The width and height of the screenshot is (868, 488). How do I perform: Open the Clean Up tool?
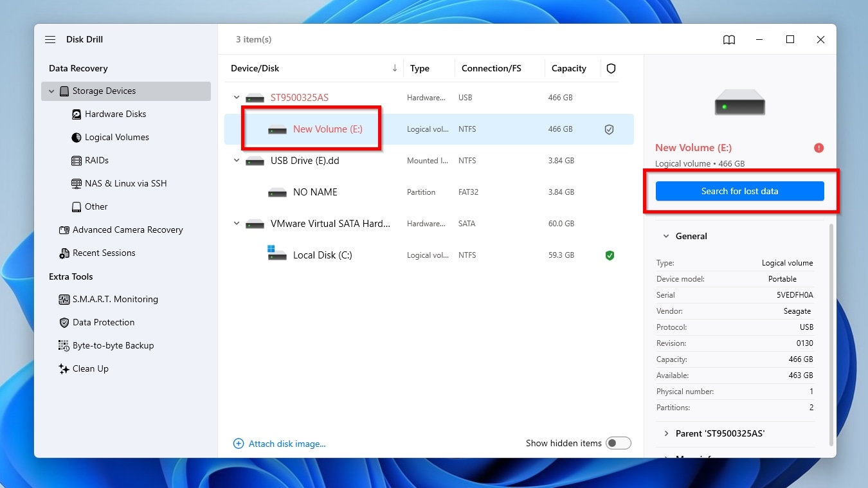click(91, 368)
